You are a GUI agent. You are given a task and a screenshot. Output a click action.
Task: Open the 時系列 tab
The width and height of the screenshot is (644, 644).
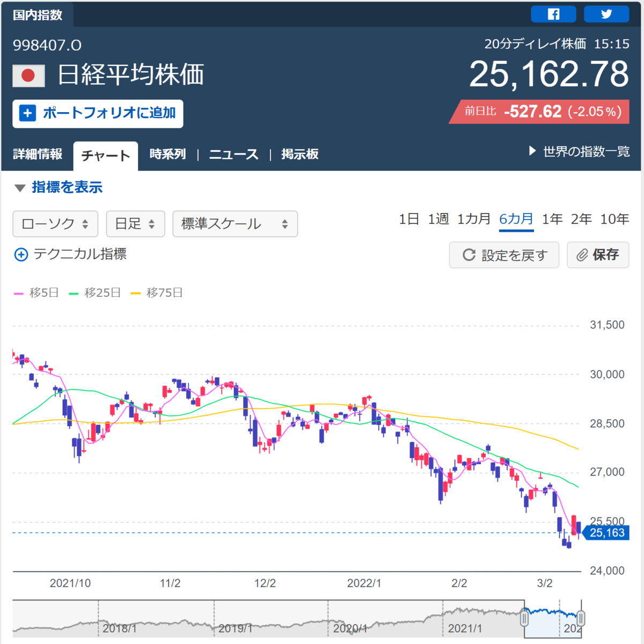(x=167, y=155)
